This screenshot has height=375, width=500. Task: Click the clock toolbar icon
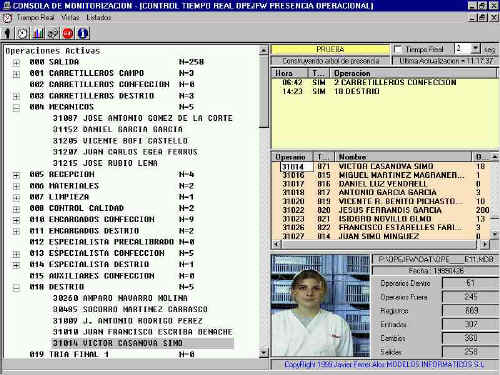point(22,33)
